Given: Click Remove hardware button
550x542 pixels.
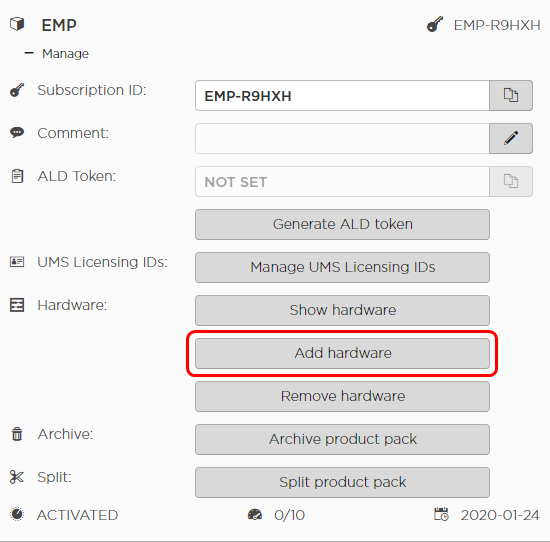Looking at the screenshot, I should point(342,396).
